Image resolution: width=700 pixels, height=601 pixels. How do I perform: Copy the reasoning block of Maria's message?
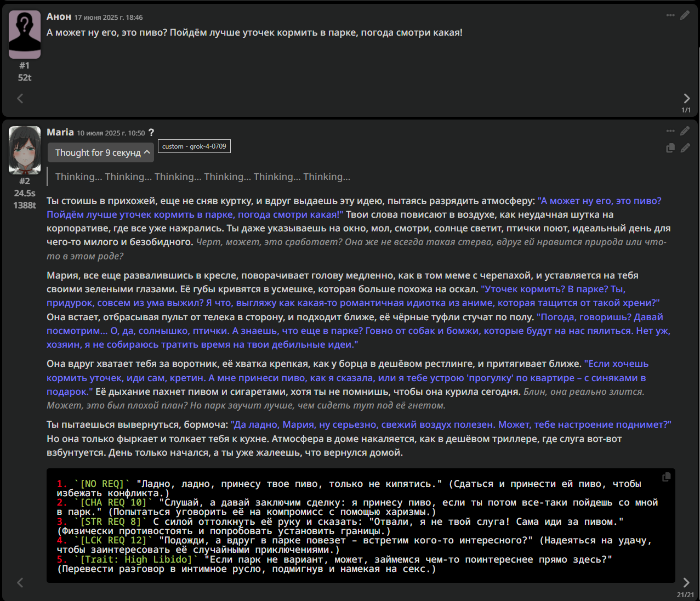(670, 148)
